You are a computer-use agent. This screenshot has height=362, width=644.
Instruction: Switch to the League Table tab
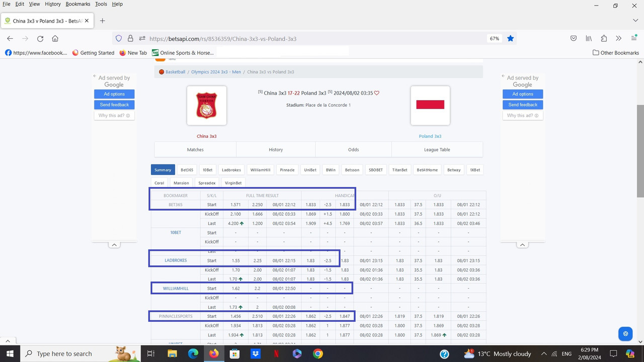coord(437,149)
